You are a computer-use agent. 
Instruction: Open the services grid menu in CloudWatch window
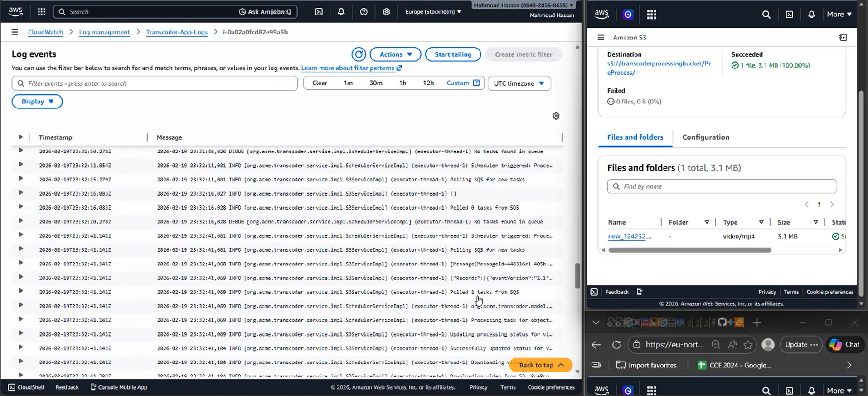pos(41,12)
